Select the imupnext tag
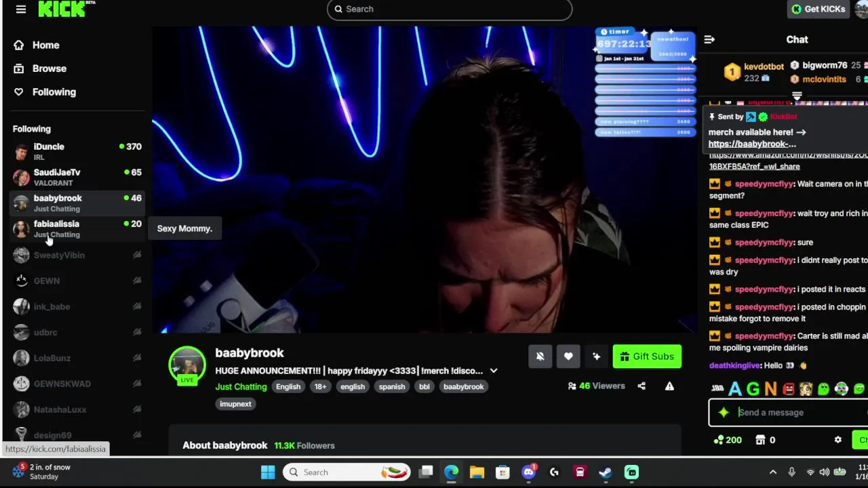The height and width of the screenshot is (488, 868). click(x=235, y=404)
